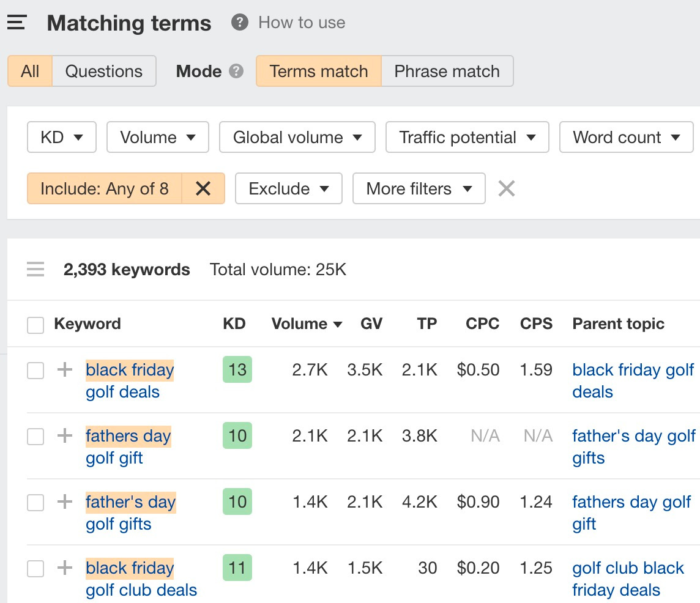Check the black friday golf deals row
The image size is (700, 603).
click(35, 369)
